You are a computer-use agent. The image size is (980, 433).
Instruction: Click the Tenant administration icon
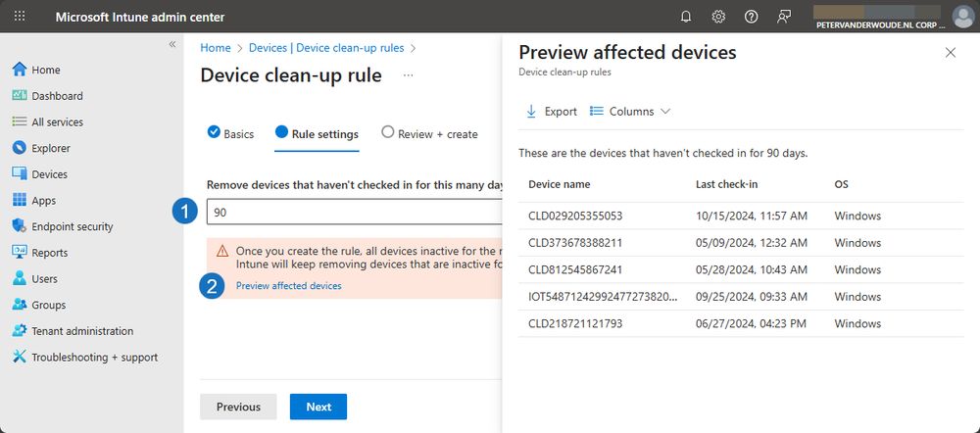[x=20, y=331]
